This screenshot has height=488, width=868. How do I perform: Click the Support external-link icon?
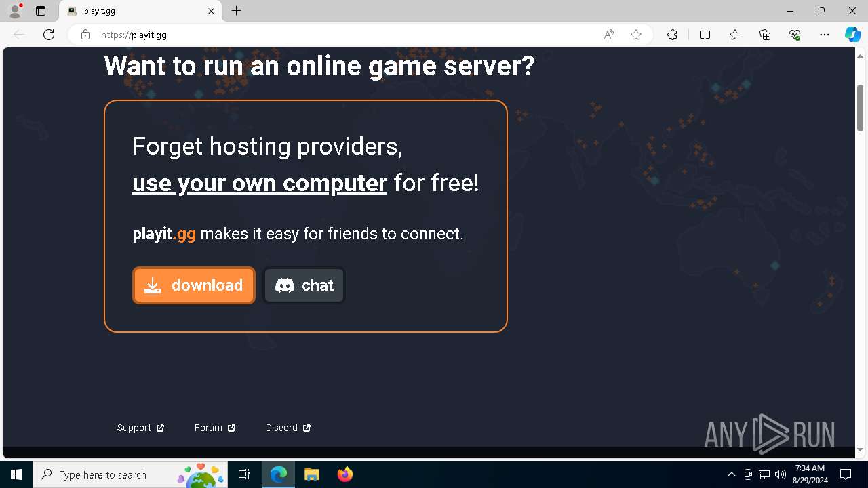(160, 428)
